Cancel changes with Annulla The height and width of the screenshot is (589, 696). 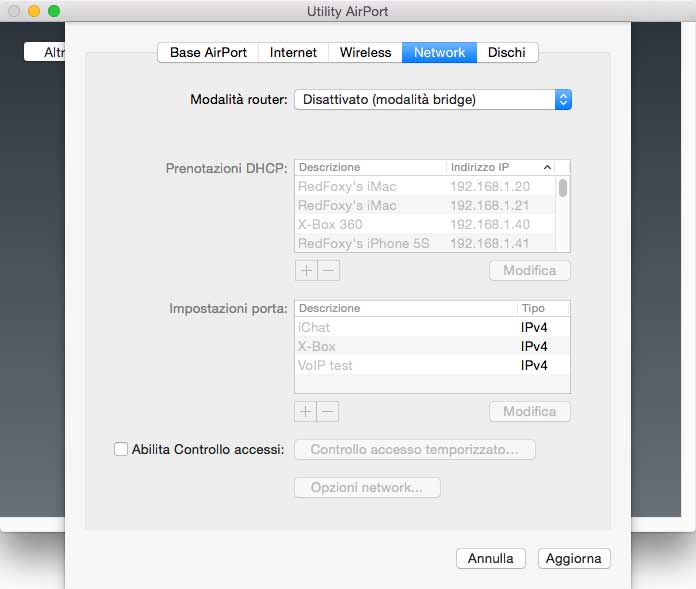[490, 558]
